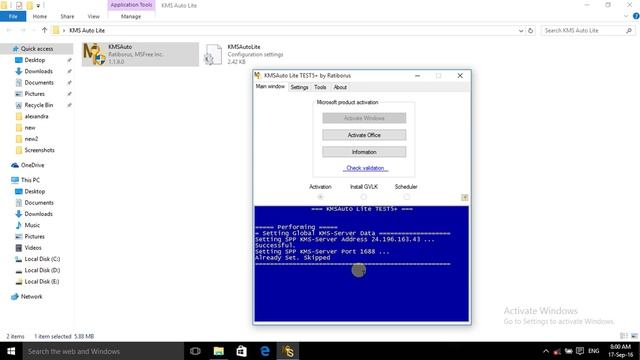Open Local Disk (D:) in navigation pane

[42, 270]
